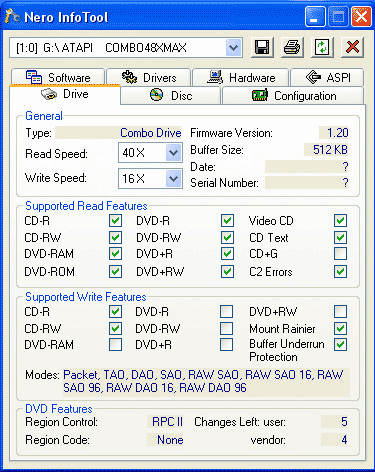The width and height of the screenshot is (375, 472).
Task: Enable the CD+G checkbox
Action: pyautogui.click(x=340, y=254)
